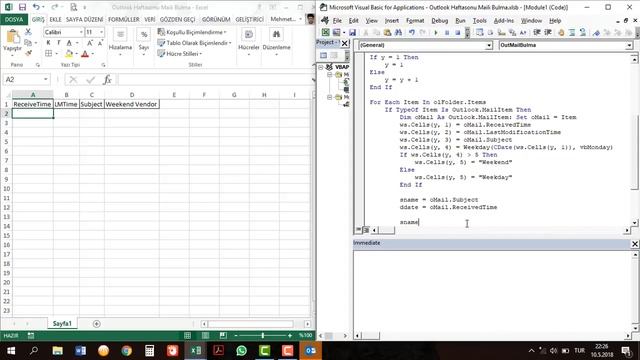This screenshot has height=360, width=640.
Task: Click the Name Box showing A2
Action: (x=27, y=79)
